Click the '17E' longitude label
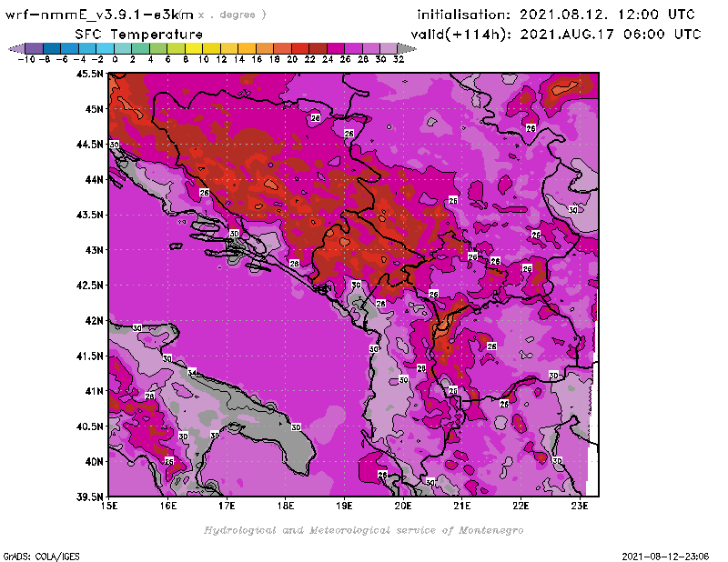The image size is (728, 562). point(227,506)
